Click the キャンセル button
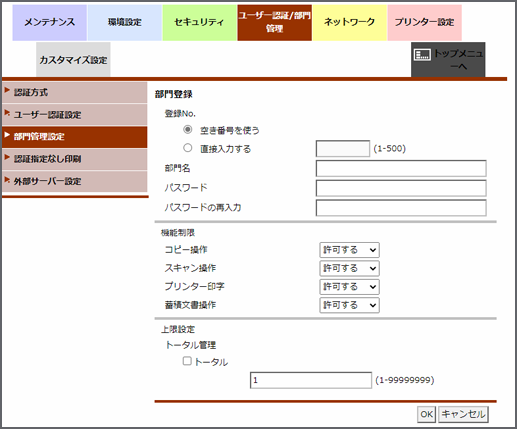Viewport: 517px width, 429px height. coord(463,414)
